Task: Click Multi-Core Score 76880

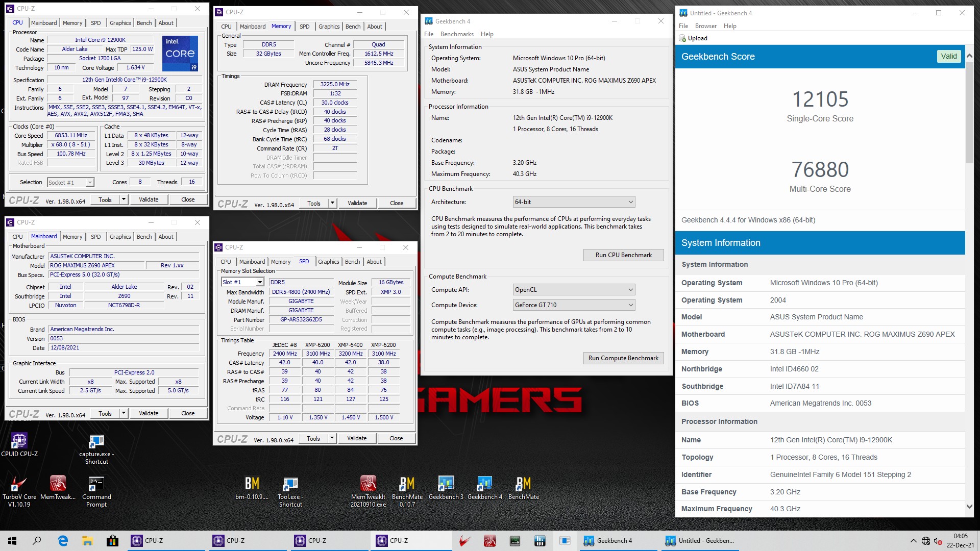Action: (x=820, y=169)
